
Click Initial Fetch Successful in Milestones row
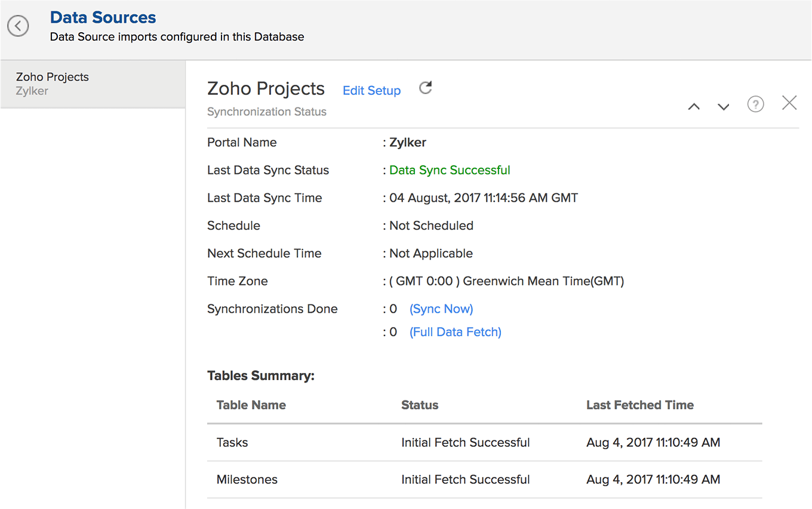[x=466, y=480]
